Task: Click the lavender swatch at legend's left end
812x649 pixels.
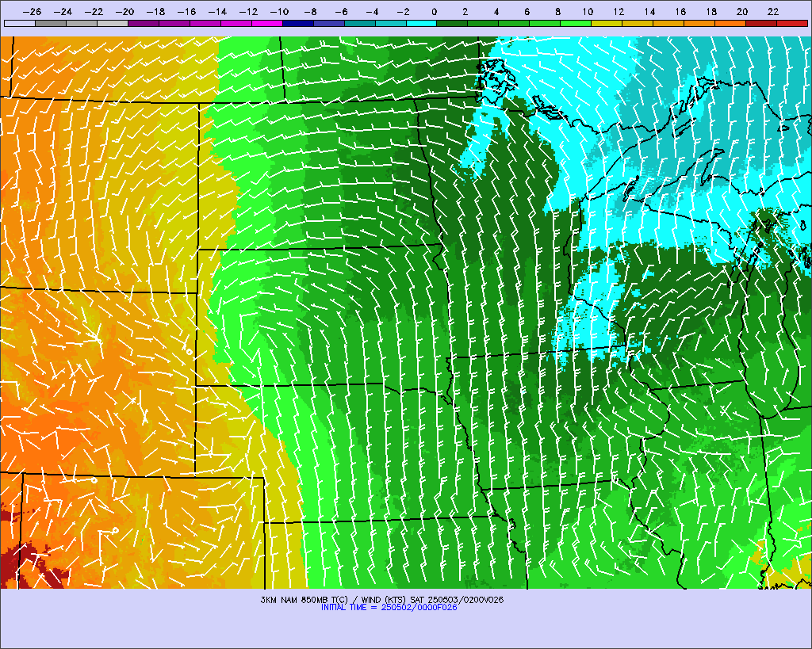Action: (20, 23)
